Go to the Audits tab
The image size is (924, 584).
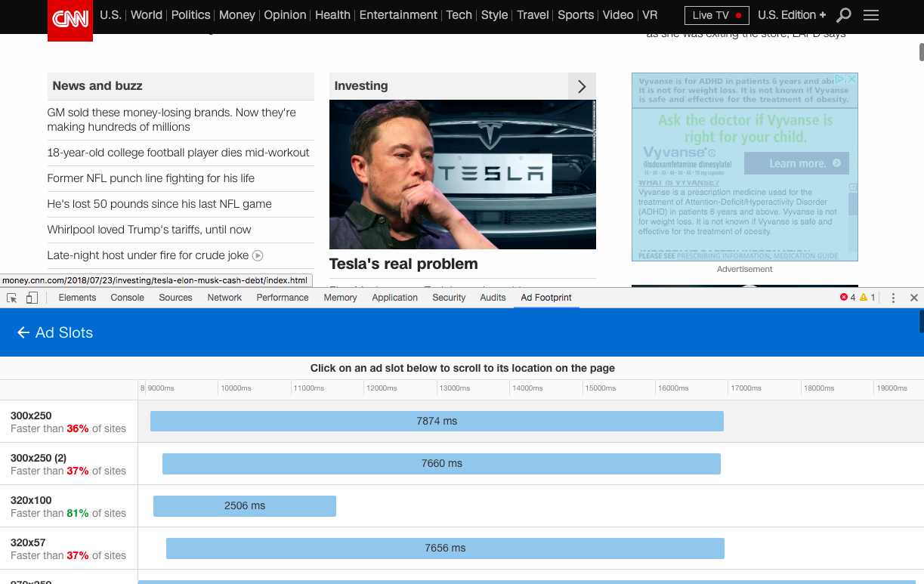click(493, 298)
